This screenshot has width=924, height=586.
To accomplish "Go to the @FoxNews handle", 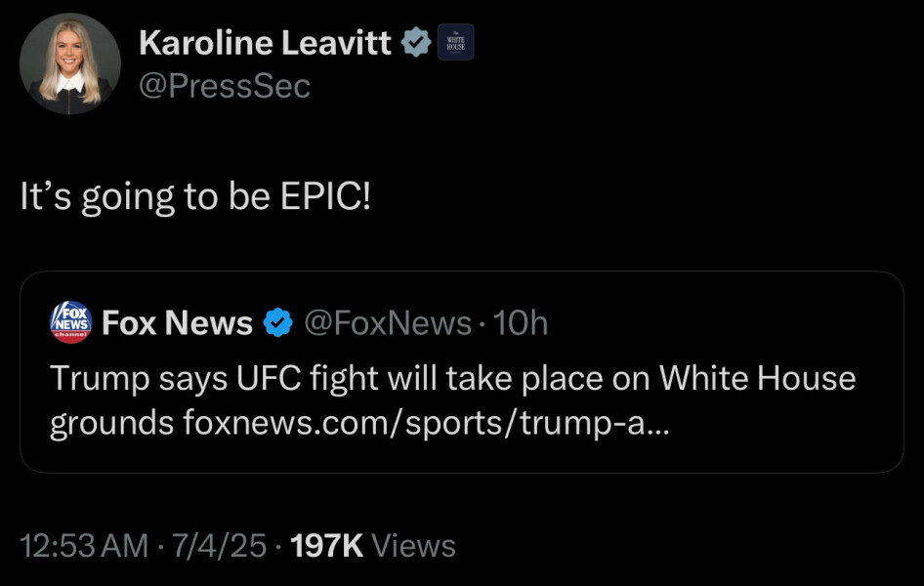I will click(389, 322).
